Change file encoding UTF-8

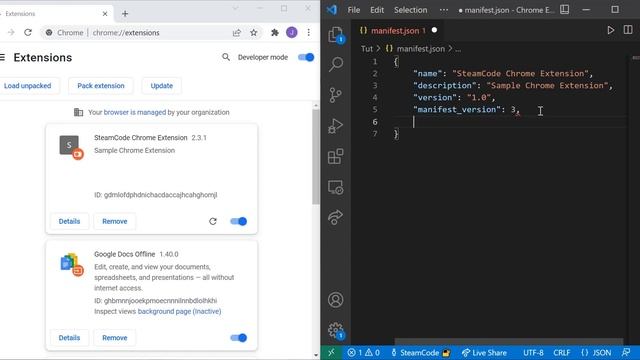click(x=533, y=353)
